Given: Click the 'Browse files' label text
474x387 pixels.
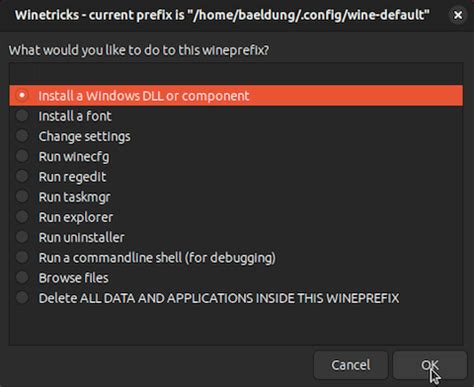Looking at the screenshot, I should [73, 278].
